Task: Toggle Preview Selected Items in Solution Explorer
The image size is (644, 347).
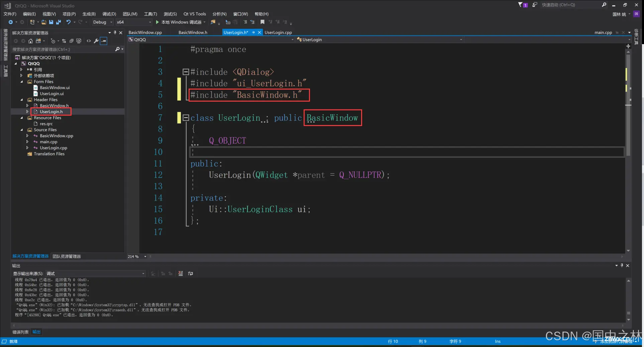Action: [104, 41]
